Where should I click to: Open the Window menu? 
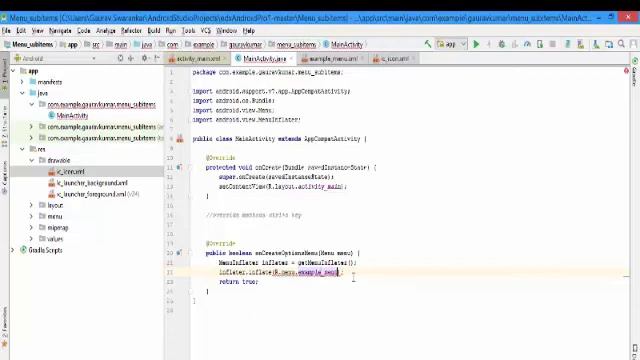tap(227, 31)
